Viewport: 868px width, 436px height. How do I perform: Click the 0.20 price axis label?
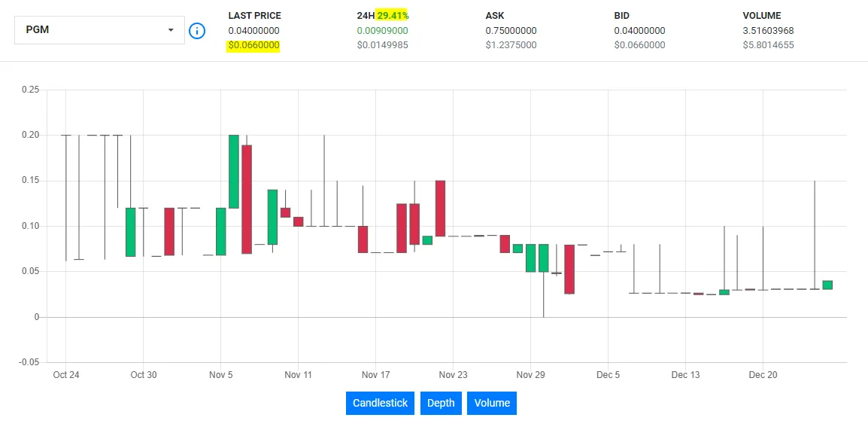[30, 136]
